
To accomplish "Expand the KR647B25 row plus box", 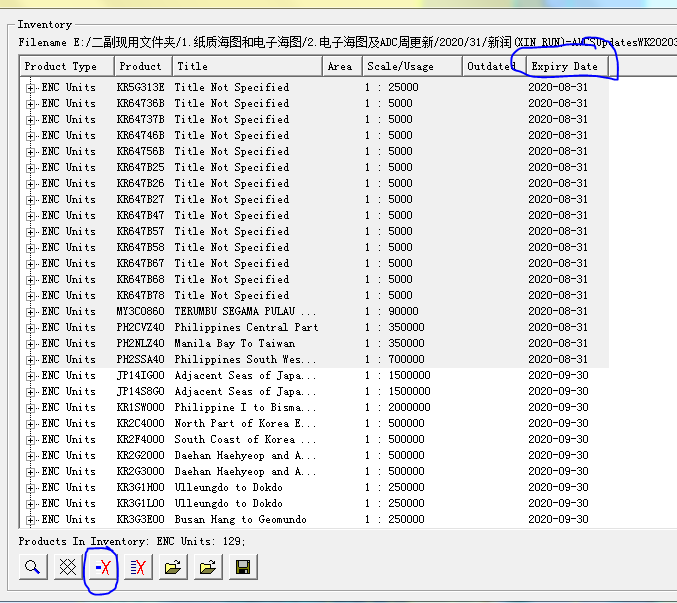I will point(30,168).
